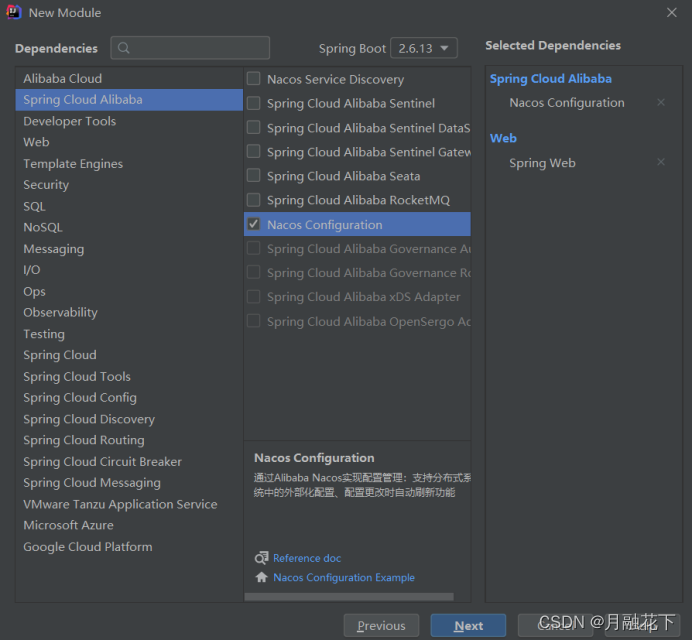692x641 pixels.
Task: Click the IntelliJ IDEA logo icon
Action: pyautogui.click(x=14, y=12)
